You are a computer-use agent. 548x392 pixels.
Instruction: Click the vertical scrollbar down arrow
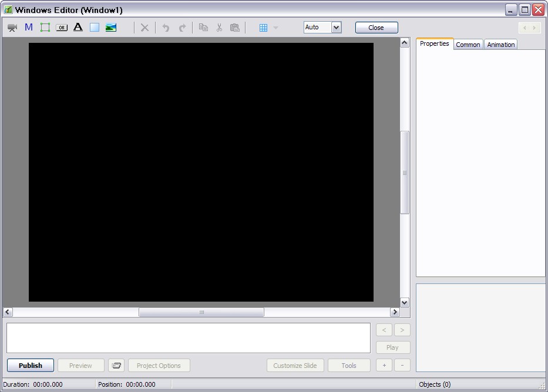(404, 302)
